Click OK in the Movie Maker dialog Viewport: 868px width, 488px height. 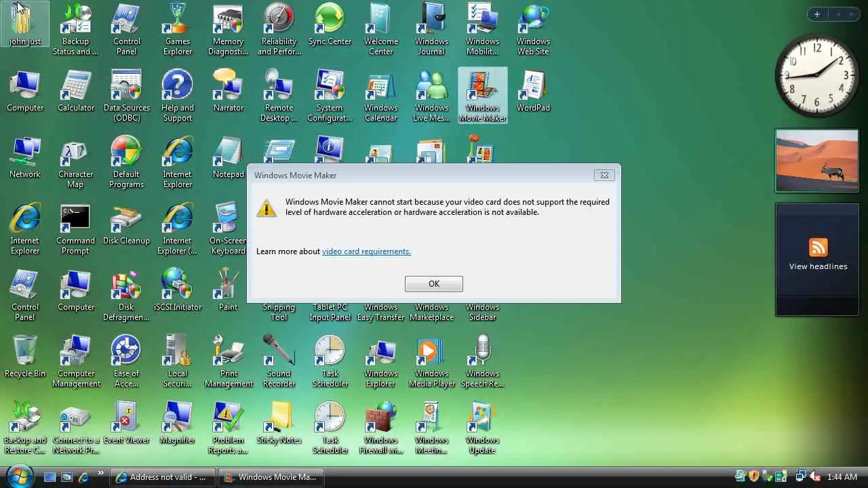tap(433, 284)
